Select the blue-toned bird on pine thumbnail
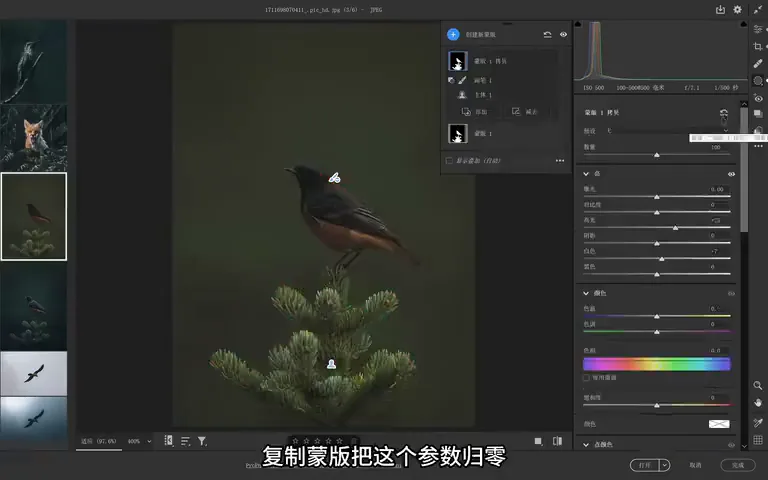Image resolution: width=768 pixels, height=480 pixels. [34, 306]
